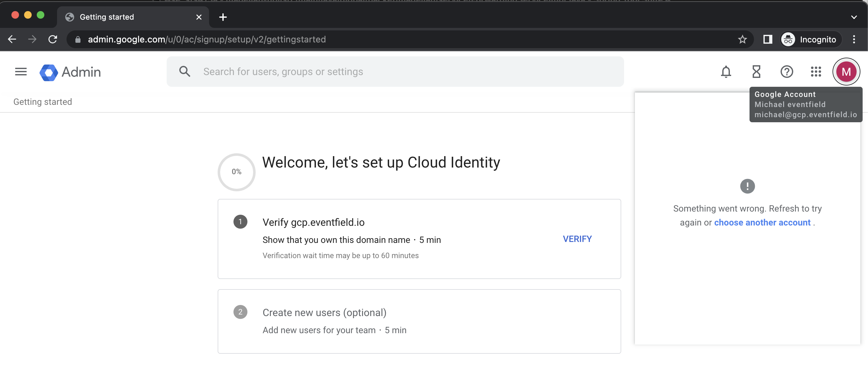Click the Verify gcp.eventfield.io heading
Screen dimensions: 868x368
pyautogui.click(x=313, y=222)
